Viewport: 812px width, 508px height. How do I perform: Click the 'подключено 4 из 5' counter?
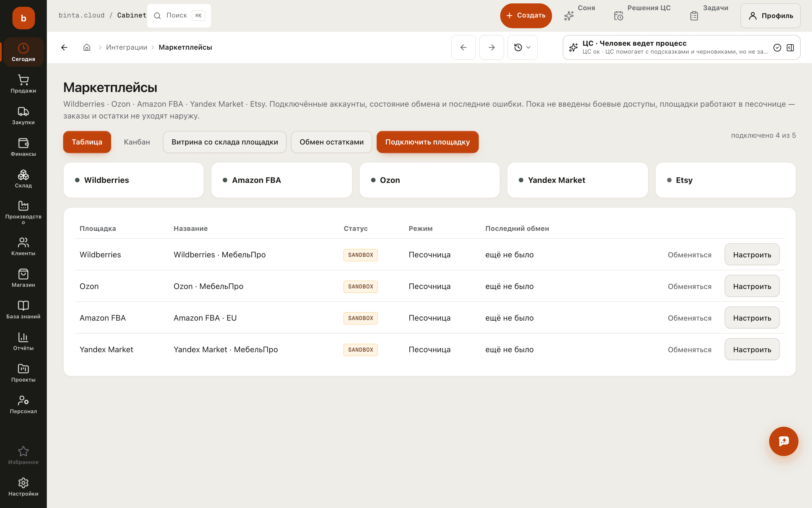(x=763, y=135)
